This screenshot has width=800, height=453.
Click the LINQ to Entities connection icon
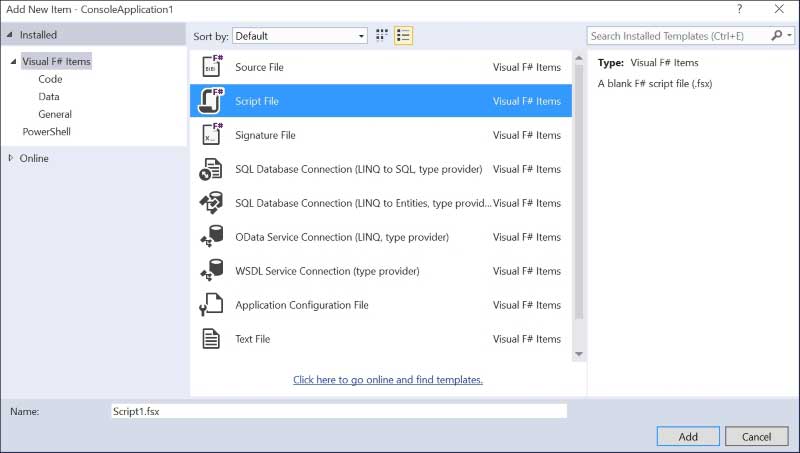211,203
